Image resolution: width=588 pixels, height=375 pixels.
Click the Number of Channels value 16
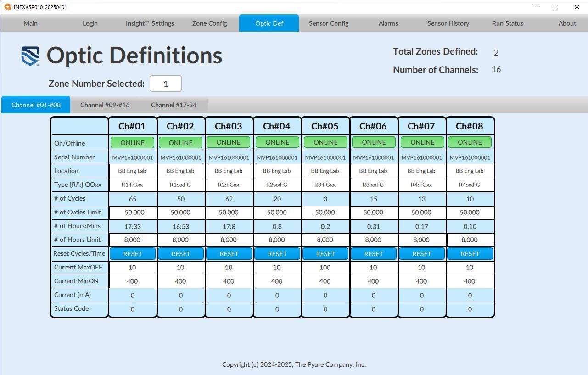click(496, 69)
